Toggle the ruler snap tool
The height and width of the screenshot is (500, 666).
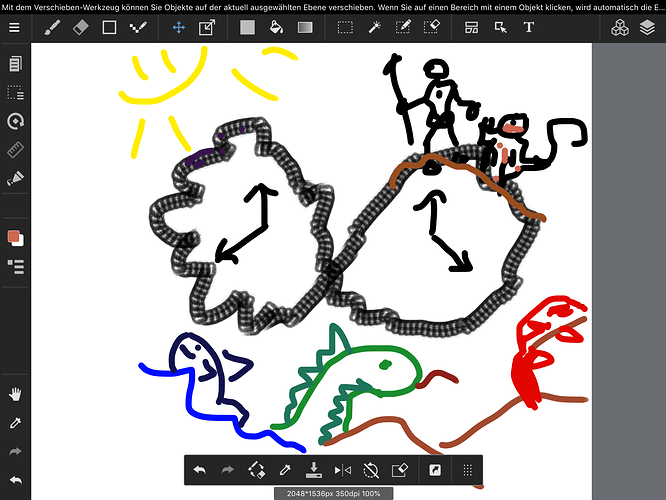click(x=15, y=151)
